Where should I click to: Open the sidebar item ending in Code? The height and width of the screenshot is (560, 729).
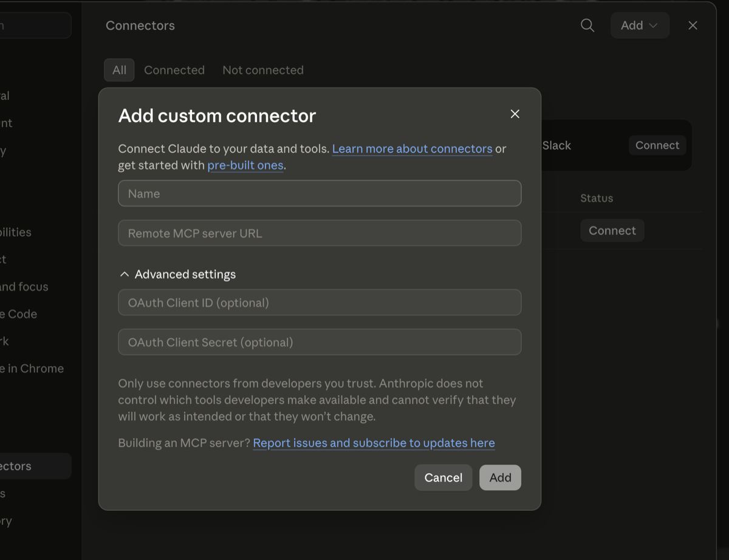pyautogui.click(x=19, y=314)
